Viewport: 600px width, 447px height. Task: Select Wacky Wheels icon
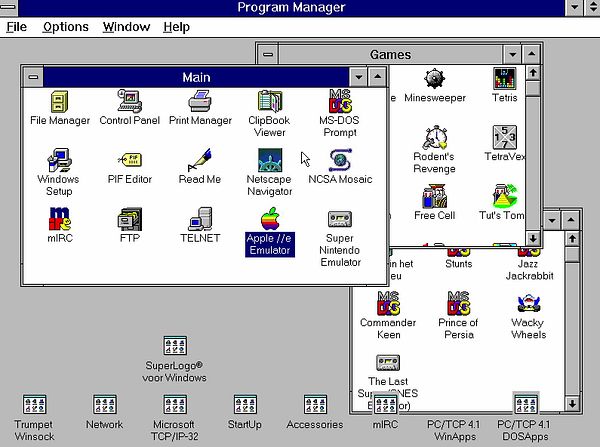click(x=528, y=303)
